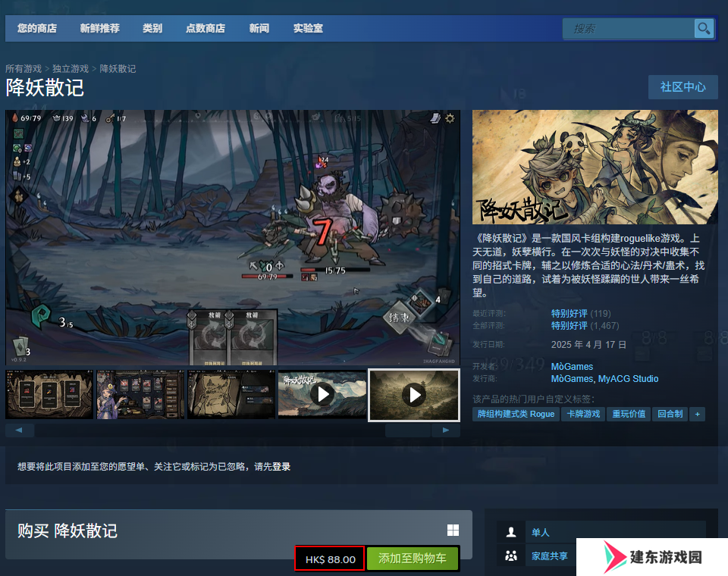Click the 登录 link in wishlist notice
Screen dimensions: 728x576
pyautogui.click(x=281, y=466)
